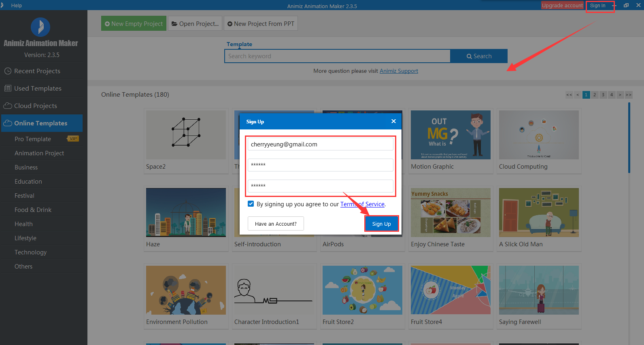Click the first password field
Image resolution: width=644 pixels, height=345 pixels.
(321, 165)
